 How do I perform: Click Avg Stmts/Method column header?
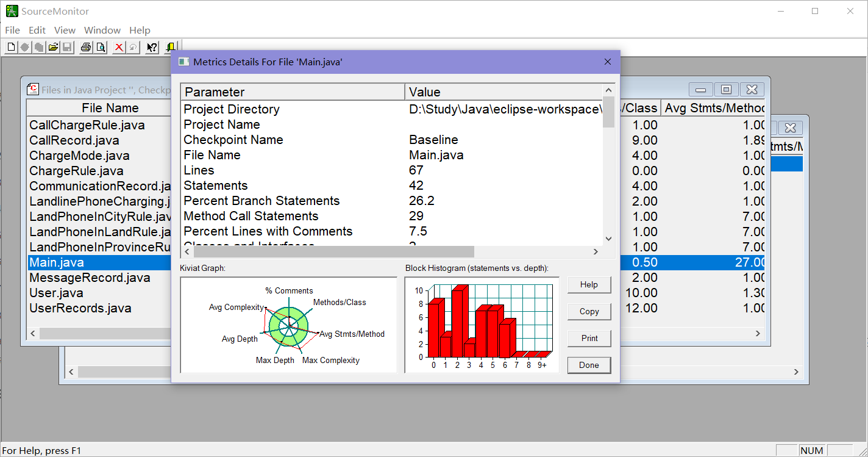[713, 108]
